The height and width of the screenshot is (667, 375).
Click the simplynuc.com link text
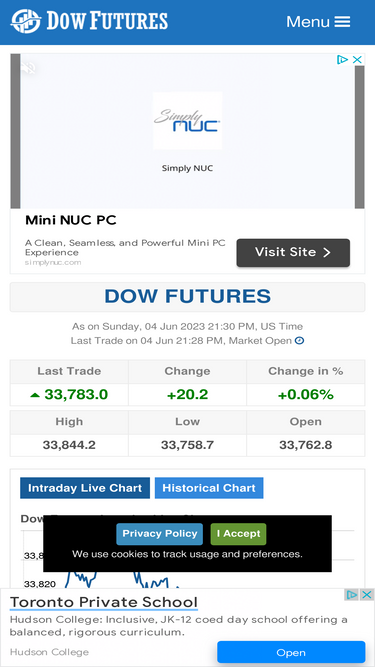pos(53,262)
